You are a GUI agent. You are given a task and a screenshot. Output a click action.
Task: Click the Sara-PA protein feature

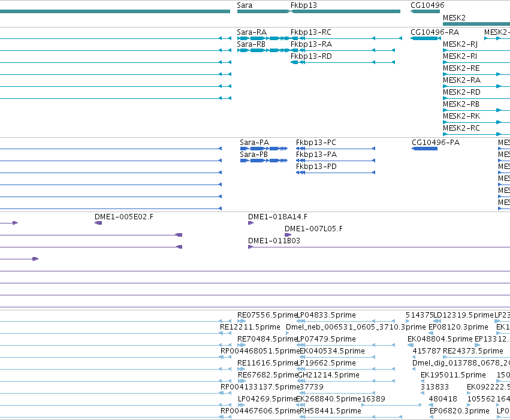point(264,149)
